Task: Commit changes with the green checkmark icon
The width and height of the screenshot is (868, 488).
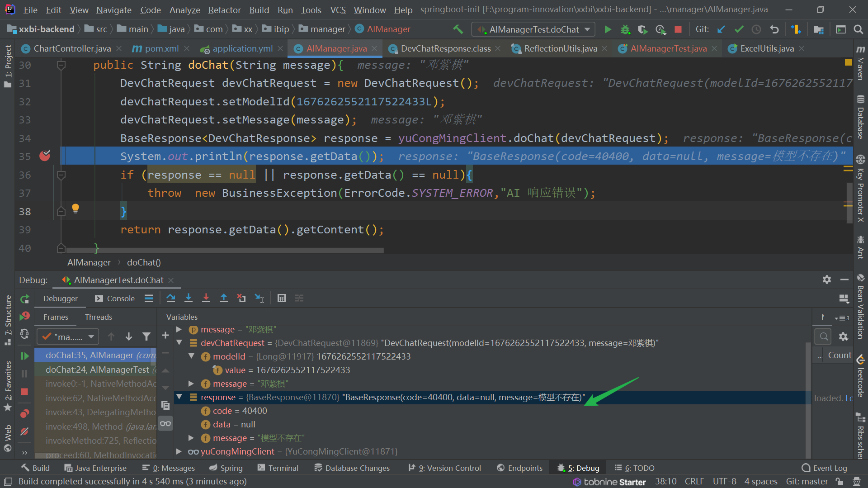Action: coord(739,29)
